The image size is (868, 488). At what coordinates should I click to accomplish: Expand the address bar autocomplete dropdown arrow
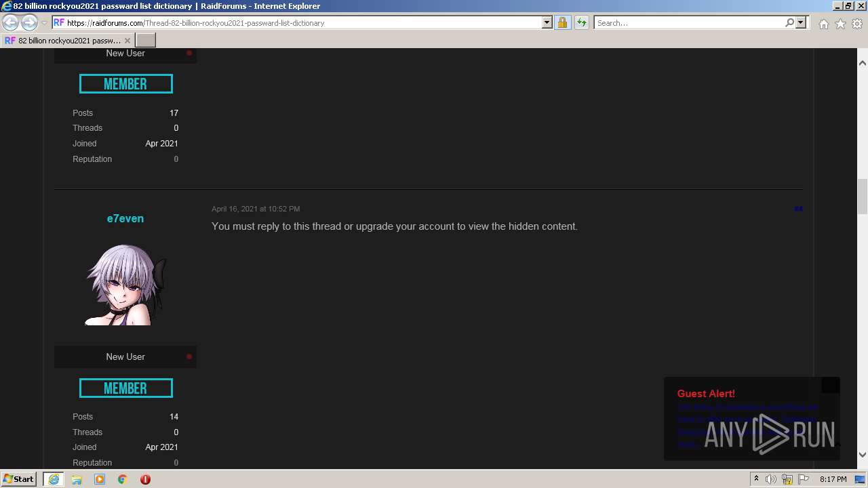pyautogui.click(x=547, y=23)
